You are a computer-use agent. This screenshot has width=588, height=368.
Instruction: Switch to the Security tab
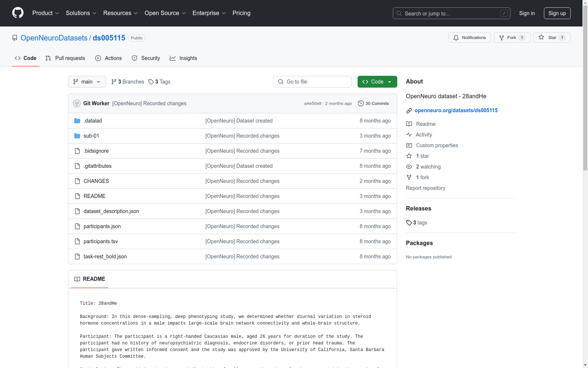click(x=146, y=58)
